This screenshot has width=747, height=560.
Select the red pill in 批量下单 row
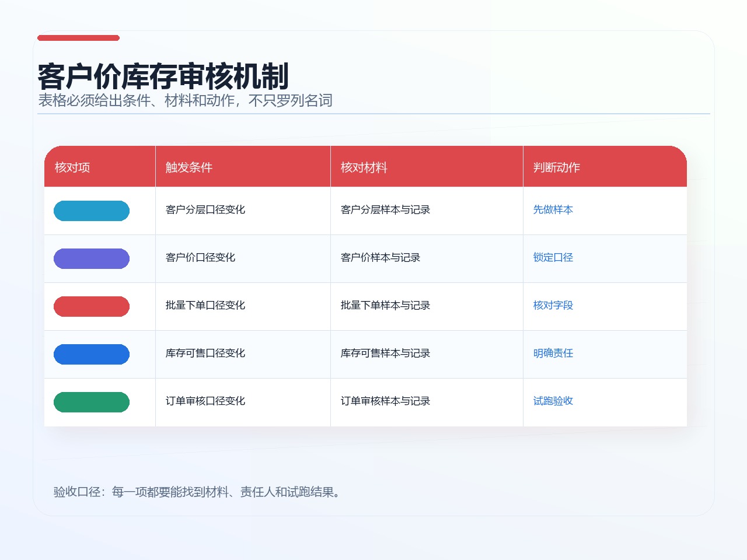92,306
